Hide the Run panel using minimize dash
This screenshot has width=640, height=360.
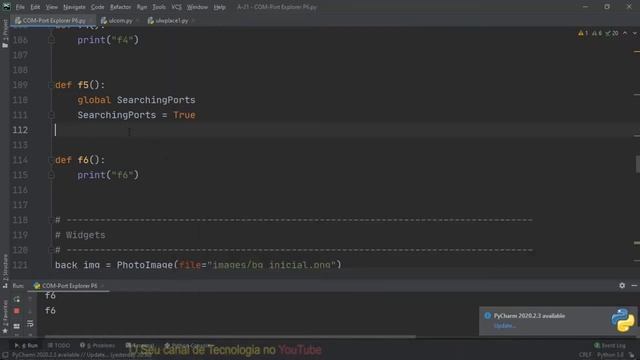tap(634, 286)
